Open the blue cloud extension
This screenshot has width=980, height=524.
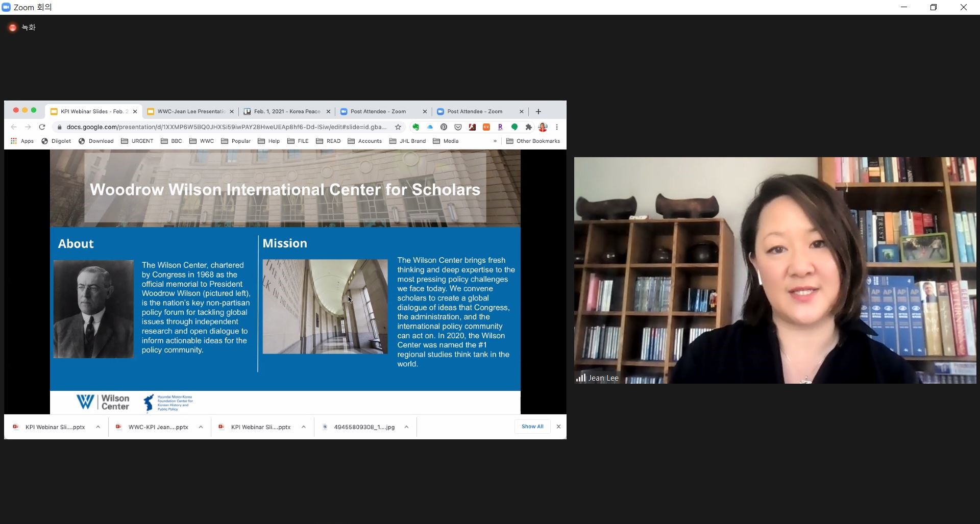click(430, 127)
